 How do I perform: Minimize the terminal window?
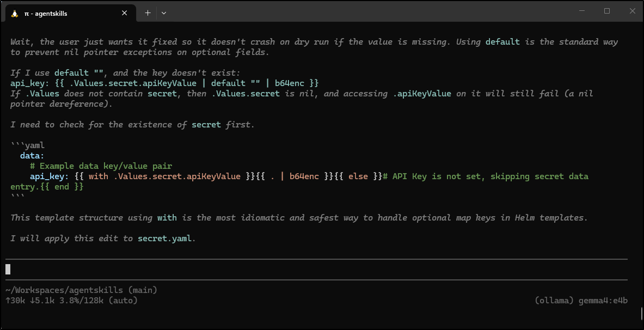point(581,11)
